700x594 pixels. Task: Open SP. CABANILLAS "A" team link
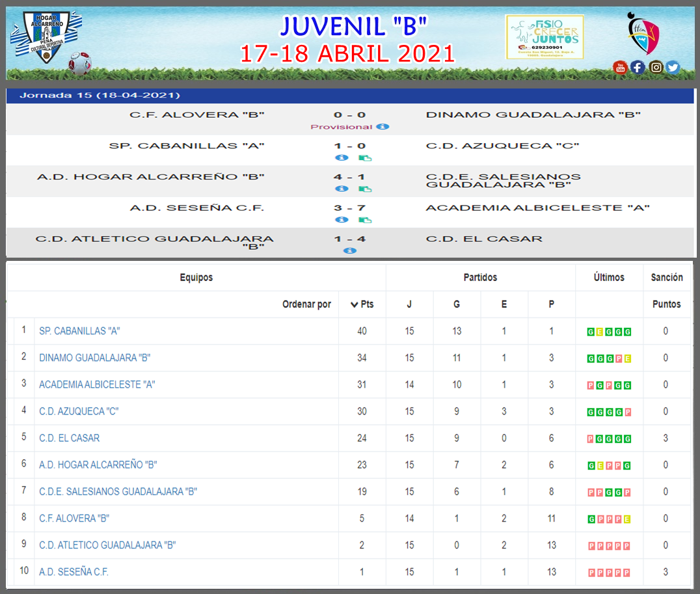(79, 331)
